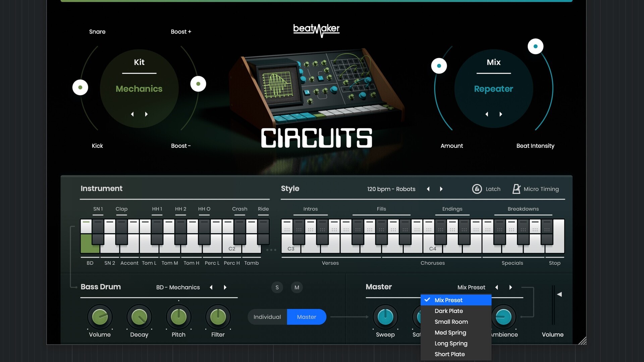Click the Master volume fader arrow

coord(559,294)
